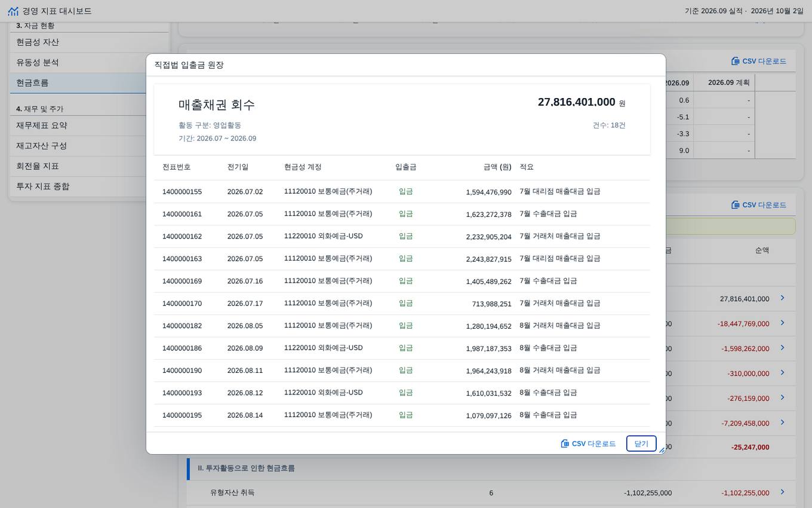Expand the -7,209,458,000 row chevron
This screenshot has width=812, height=508.
(x=782, y=423)
